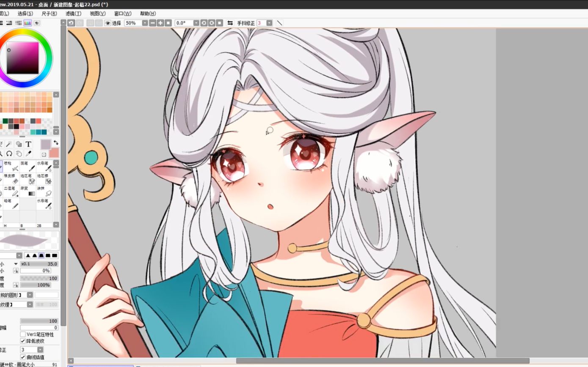
Task: Choose the 选区笔 selection pen tool
Action: click(x=28, y=179)
